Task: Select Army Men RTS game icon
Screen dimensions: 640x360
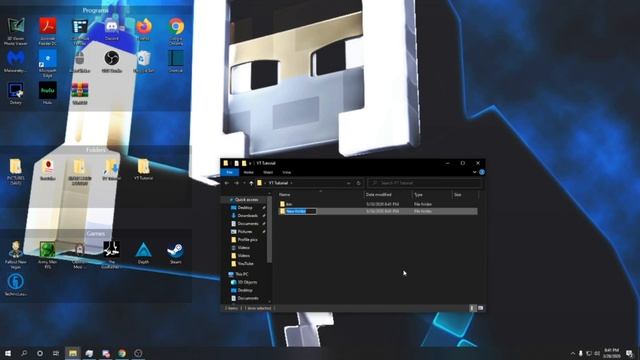Action: click(47, 255)
